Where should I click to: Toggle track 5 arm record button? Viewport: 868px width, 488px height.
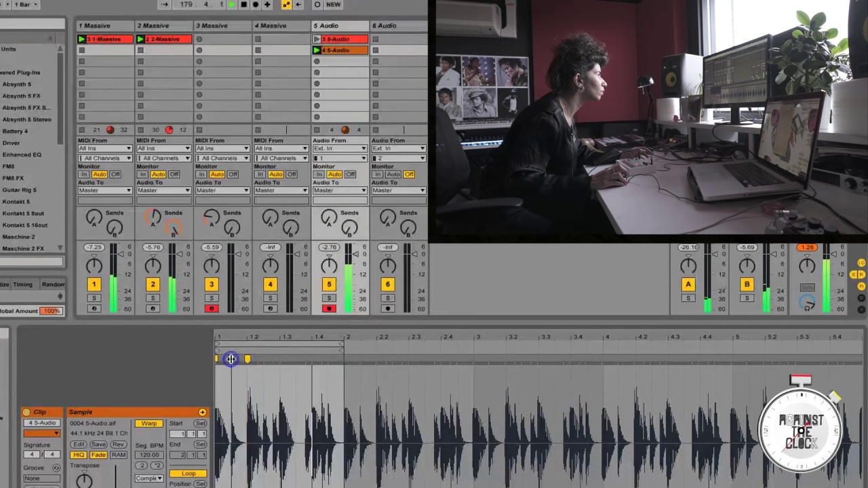tap(329, 309)
